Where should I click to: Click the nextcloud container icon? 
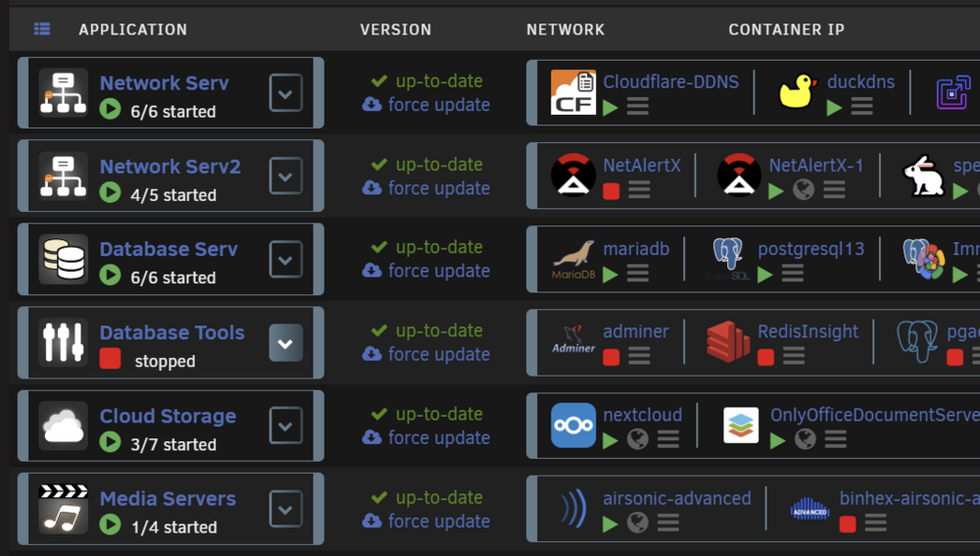[573, 426]
